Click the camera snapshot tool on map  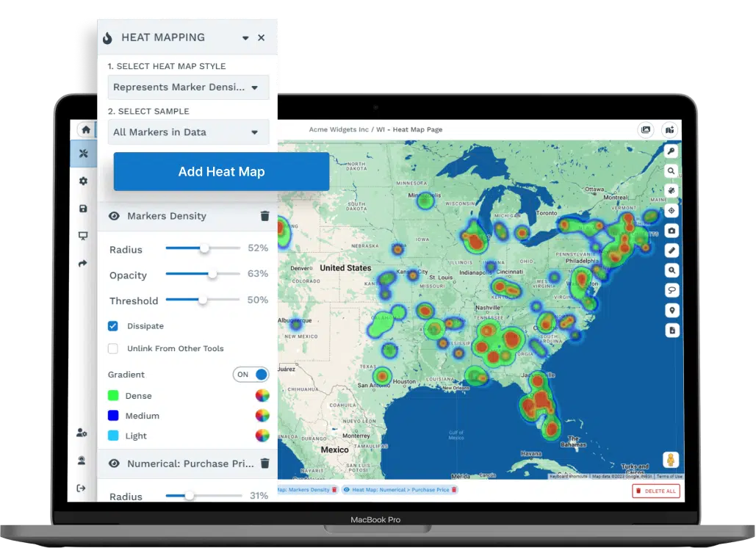click(672, 231)
